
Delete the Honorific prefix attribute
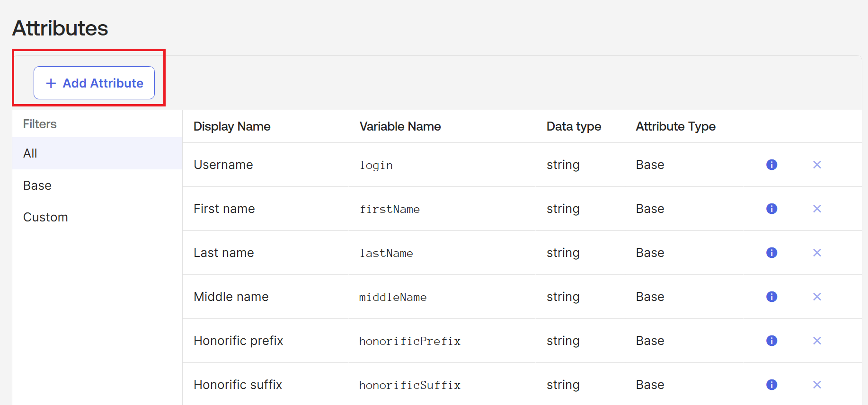[817, 341]
